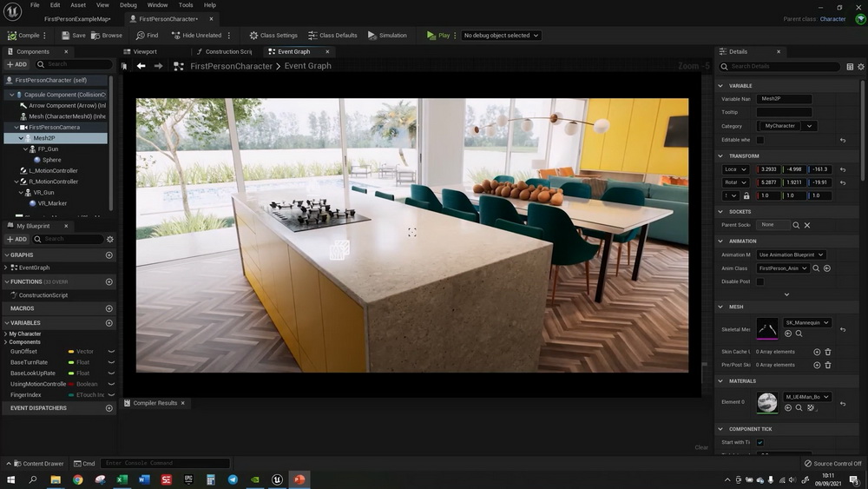Save the blueprint with Save icon
Screen dimensions: 868x489
coord(73,36)
